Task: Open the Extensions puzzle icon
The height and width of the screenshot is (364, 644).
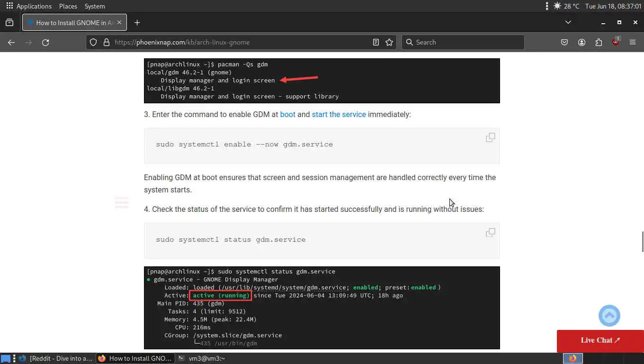Action: [x=599, y=42]
